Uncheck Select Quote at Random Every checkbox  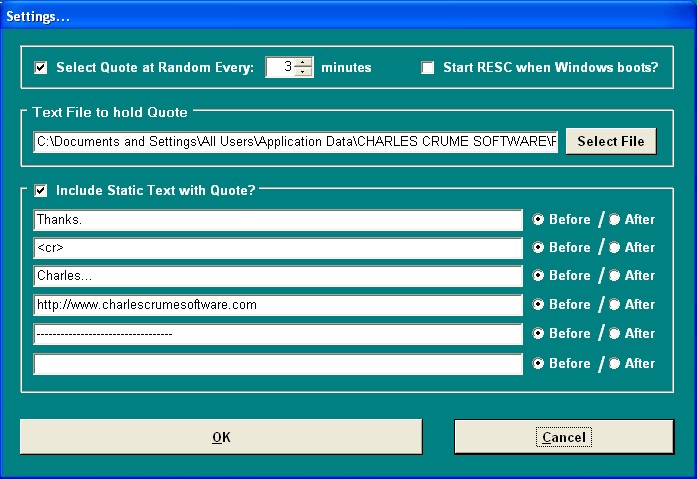41,68
